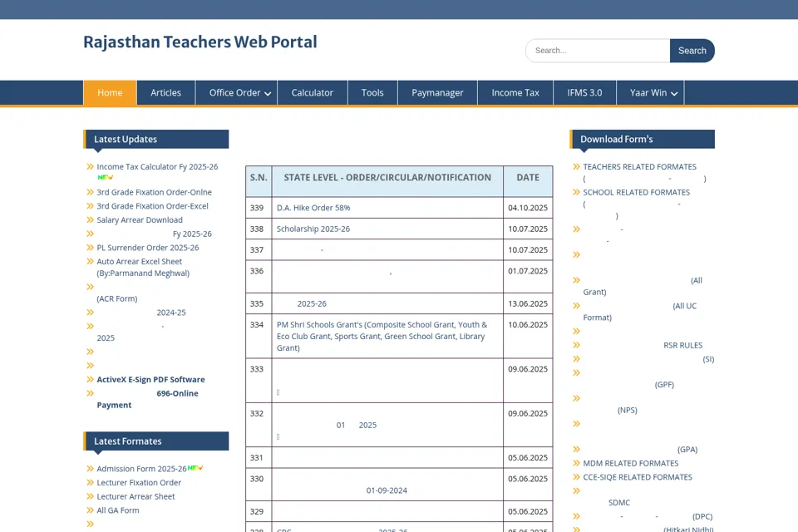The width and height of the screenshot is (798, 532).
Task: Open the Rajasthan Teachers Web Portal title link
Action: point(200,42)
